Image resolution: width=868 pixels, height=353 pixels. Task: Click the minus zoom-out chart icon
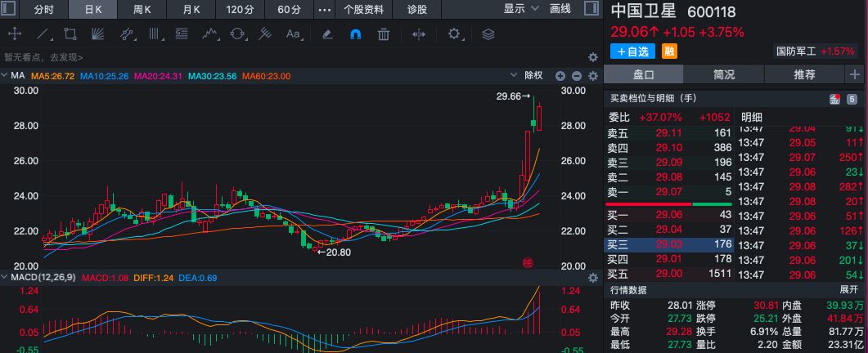[x=576, y=76]
